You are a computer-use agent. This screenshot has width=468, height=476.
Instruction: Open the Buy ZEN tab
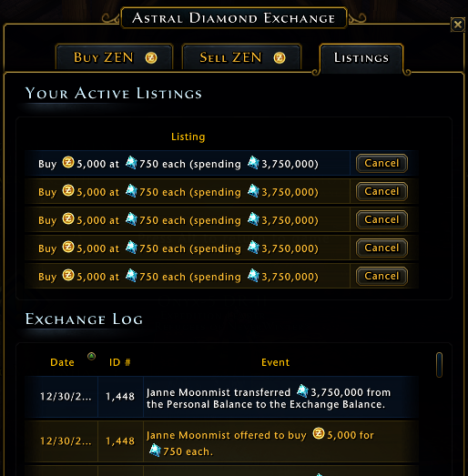click(x=114, y=57)
